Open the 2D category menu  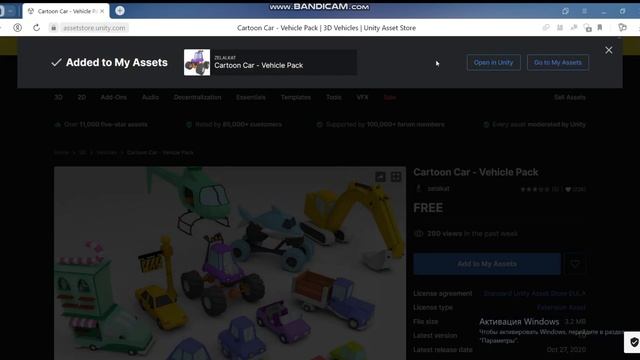coord(82,97)
